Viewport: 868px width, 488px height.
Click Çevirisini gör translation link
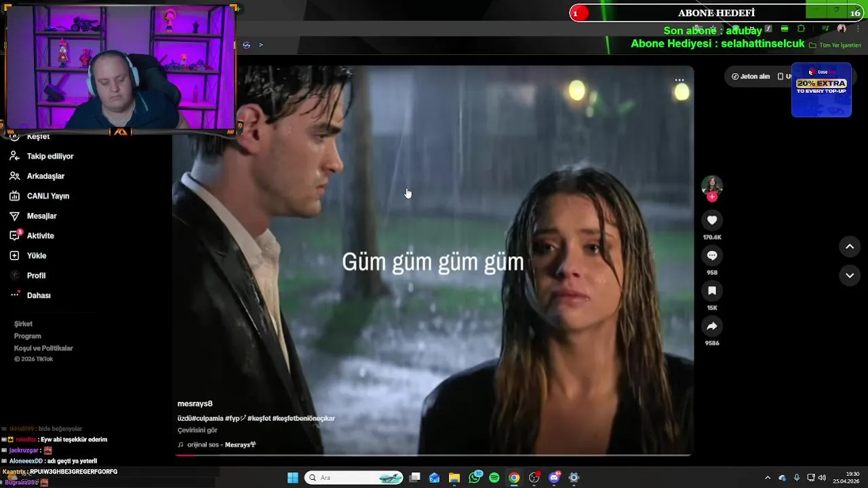point(197,430)
